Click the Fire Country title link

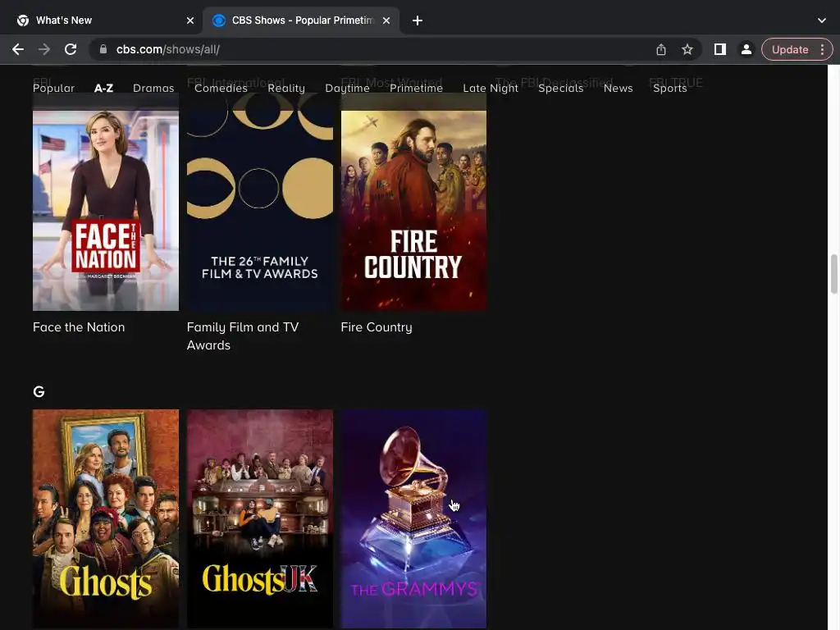[377, 327]
